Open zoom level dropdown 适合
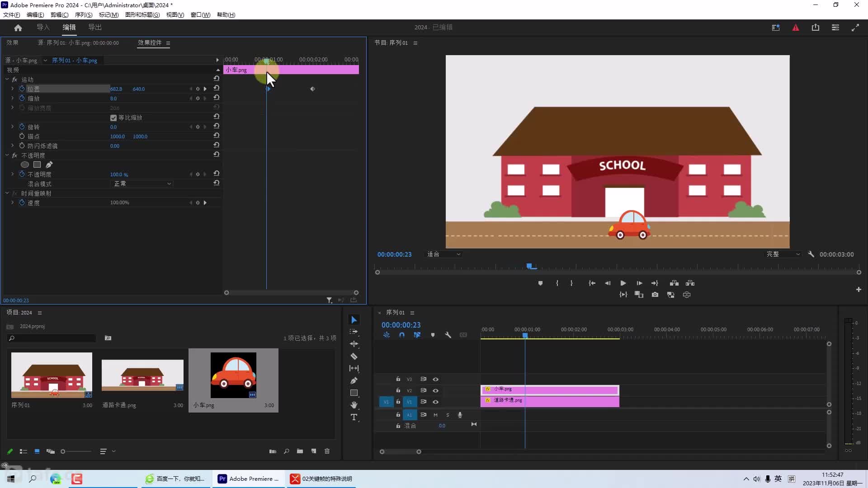 444,254
